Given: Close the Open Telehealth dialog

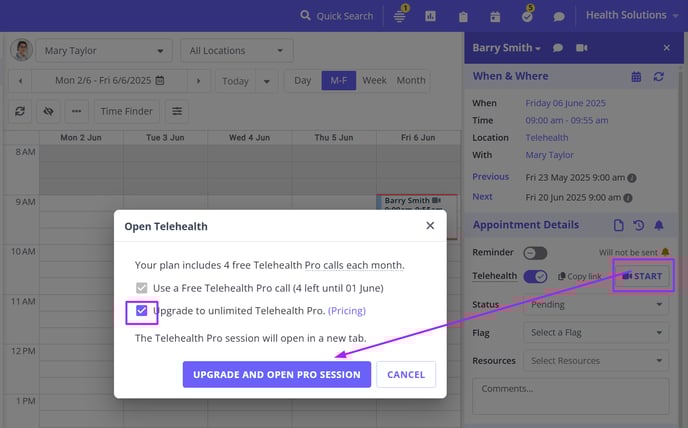Looking at the screenshot, I should [x=430, y=226].
